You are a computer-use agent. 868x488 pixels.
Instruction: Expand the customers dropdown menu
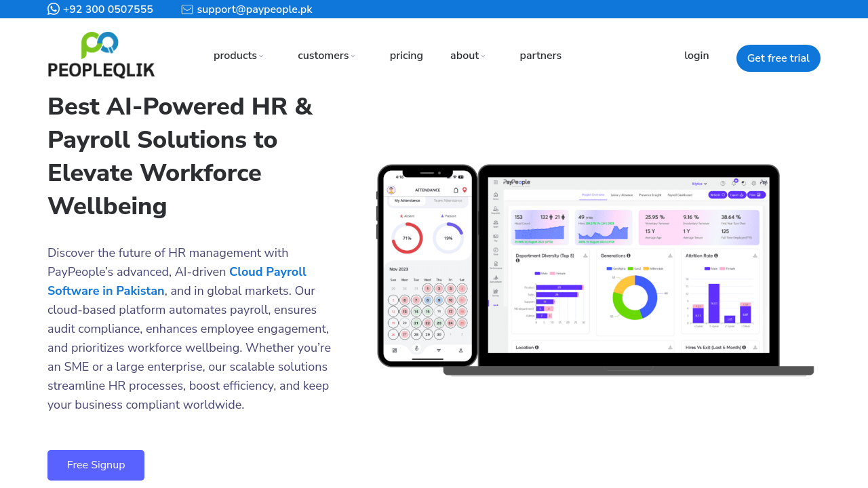(326, 56)
